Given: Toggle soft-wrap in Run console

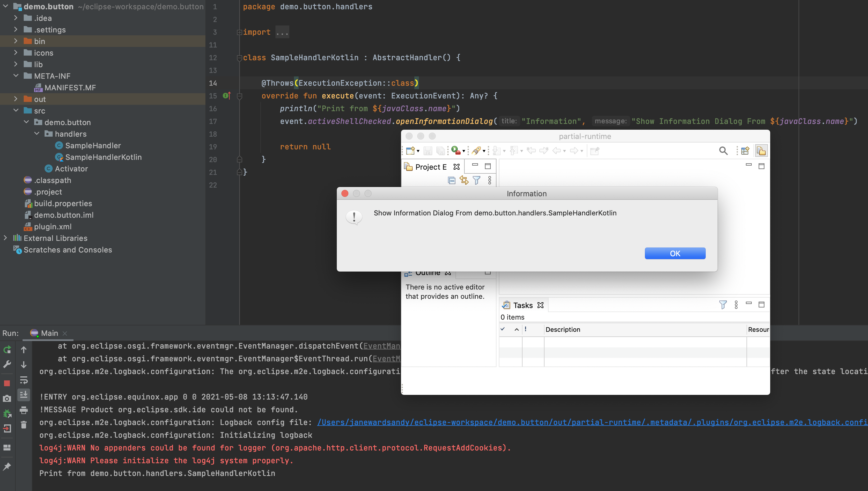Looking at the screenshot, I should pos(24,380).
